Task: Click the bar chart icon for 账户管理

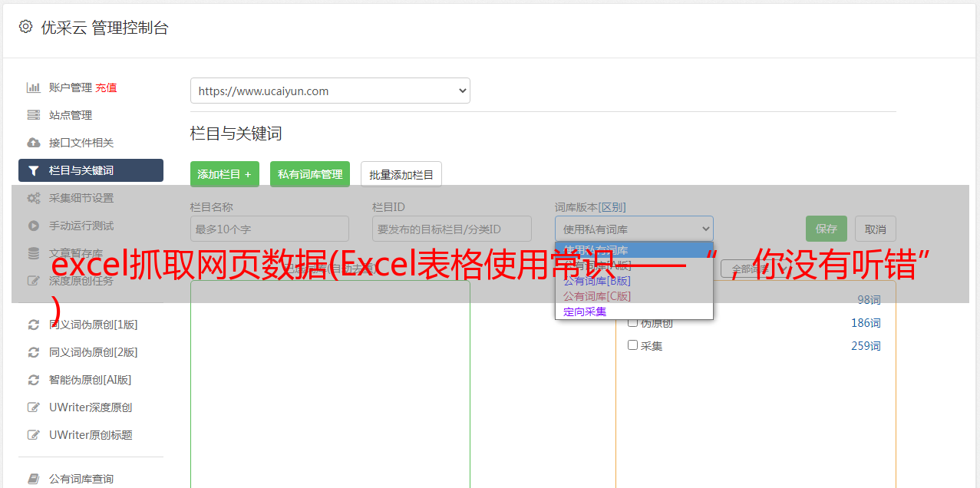Action: click(33, 87)
